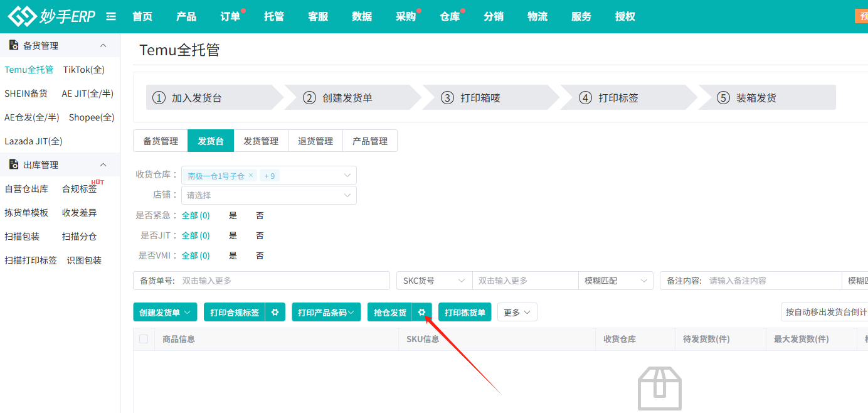This screenshot has width=868, height=413.
Task: Click step 3 打印箱唛
Action: click(x=490, y=98)
